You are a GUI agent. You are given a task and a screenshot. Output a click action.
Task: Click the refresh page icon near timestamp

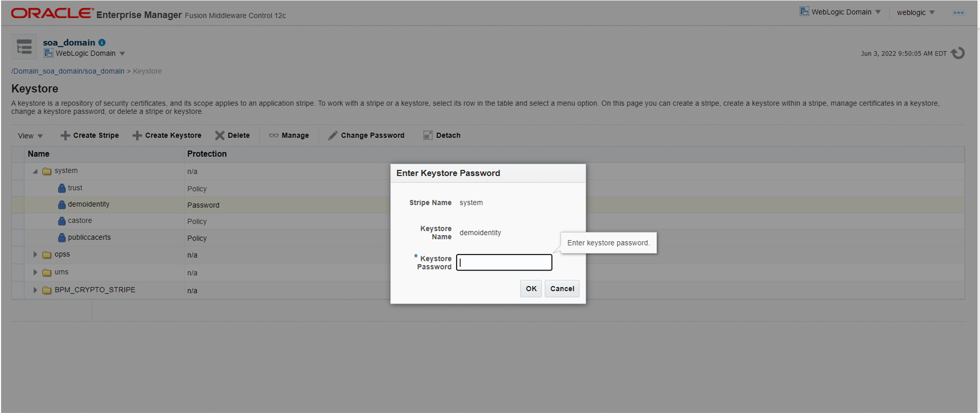click(x=958, y=53)
